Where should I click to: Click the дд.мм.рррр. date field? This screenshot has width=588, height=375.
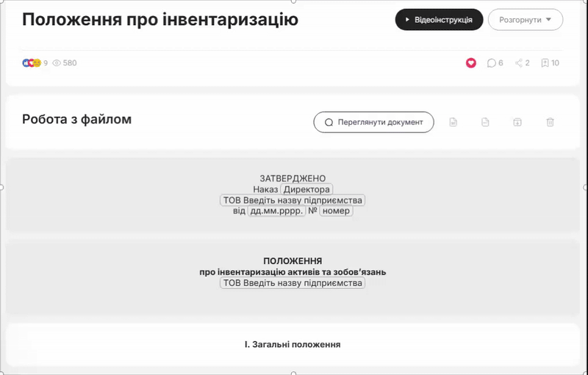point(276,211)
